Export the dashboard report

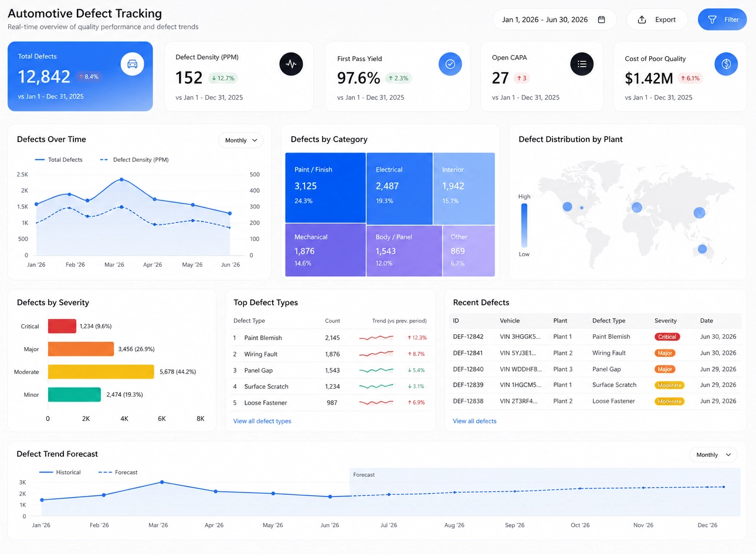pyautogui.click(x=656, y=19)
